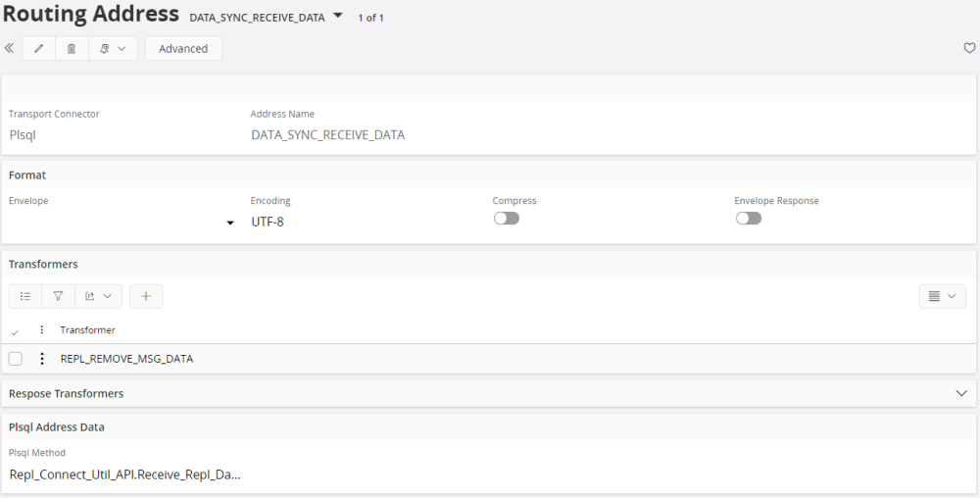Click the trash delete icon

coord(72,49)
